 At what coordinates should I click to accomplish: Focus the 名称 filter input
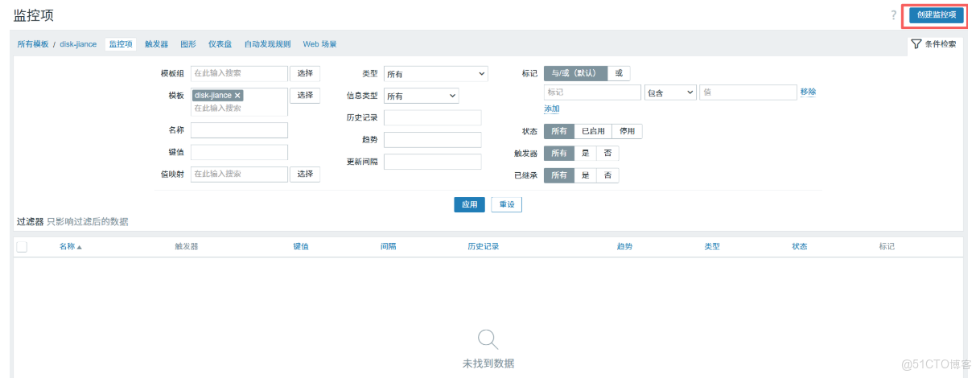(x=239, y=130)
